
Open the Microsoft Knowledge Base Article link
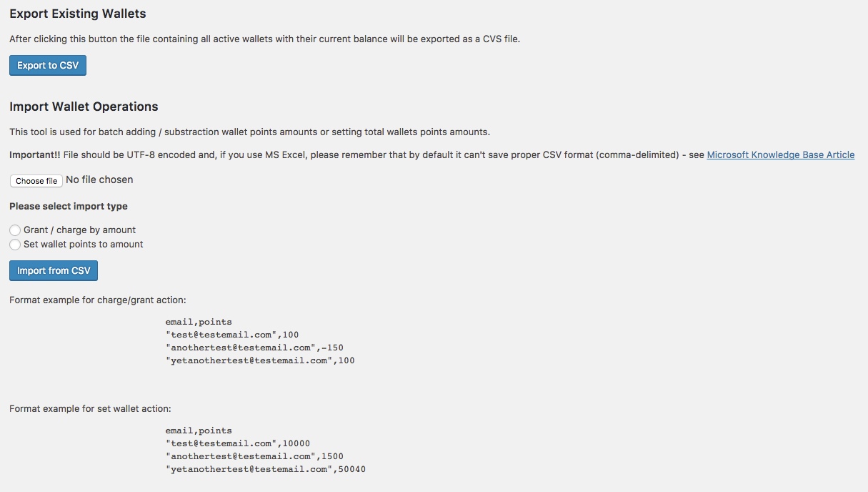pos(780,155)
